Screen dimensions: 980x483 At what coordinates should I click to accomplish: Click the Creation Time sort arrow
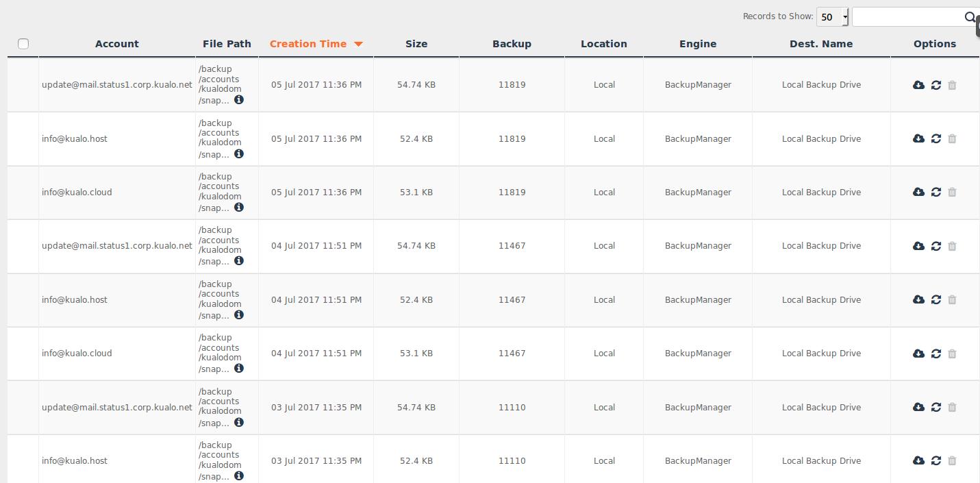358,43
